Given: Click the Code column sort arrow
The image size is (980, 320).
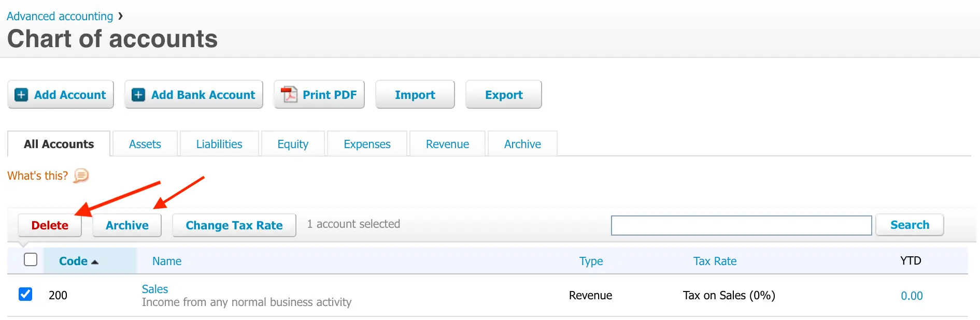Looking at the screenshot, I should [x=94, y=262].
